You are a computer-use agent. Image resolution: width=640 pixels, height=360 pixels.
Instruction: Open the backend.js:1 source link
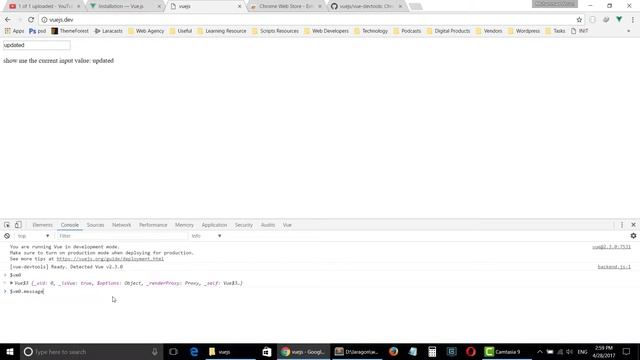coord(614,267)
